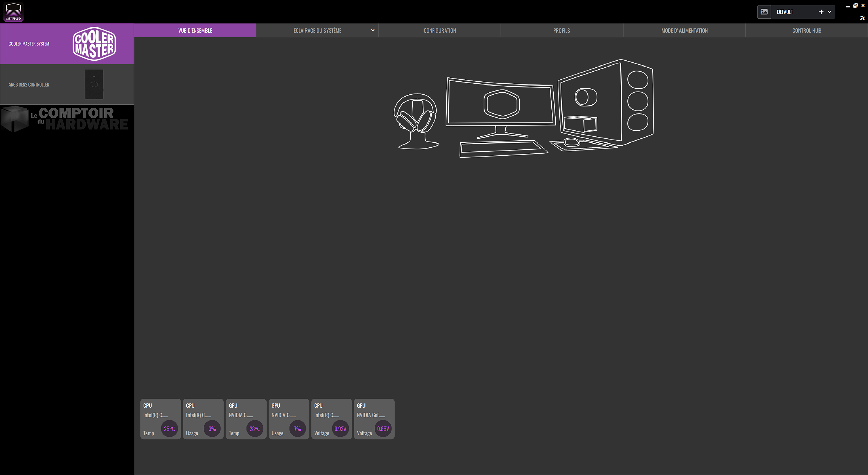Open the Control Hub tab
Image resolution: width=868 pixels, height=475 pixels.
point(806,31)
